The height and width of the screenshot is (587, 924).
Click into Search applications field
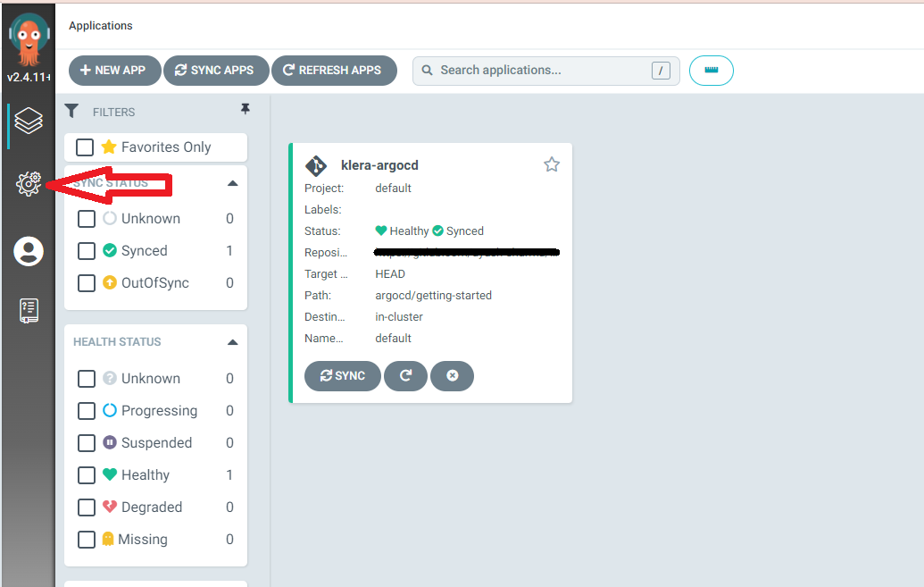pyautogui.click(x=545, y=71)
